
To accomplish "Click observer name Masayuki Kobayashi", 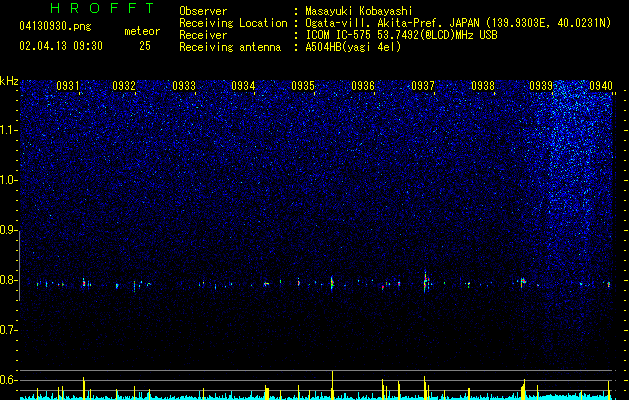I will point(359,11).
